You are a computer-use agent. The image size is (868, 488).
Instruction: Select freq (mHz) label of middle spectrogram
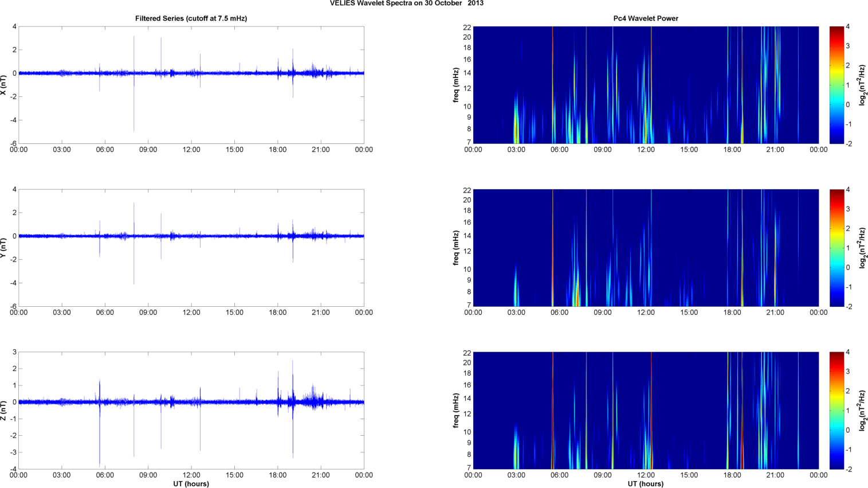tap(456, 248)
